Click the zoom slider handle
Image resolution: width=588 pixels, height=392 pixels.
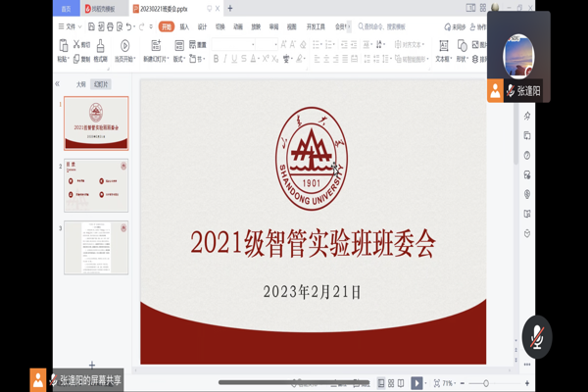coord(486,383)
